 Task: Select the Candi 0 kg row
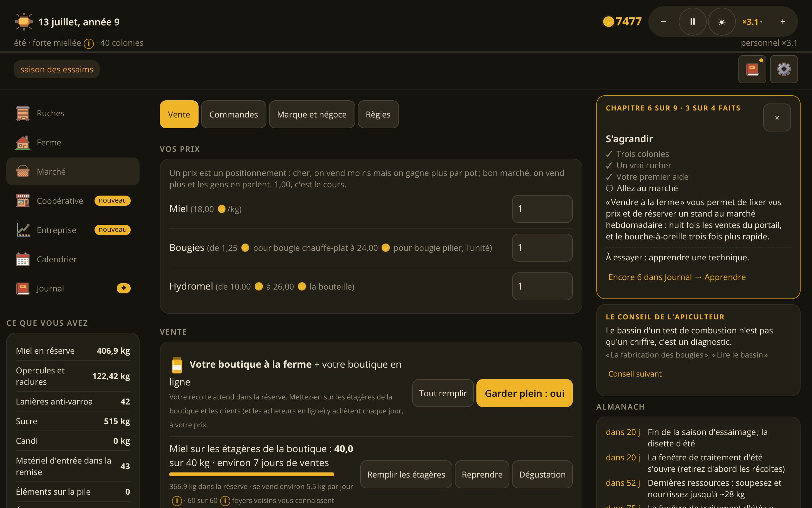pyautogui.click(x=73, y=441)
